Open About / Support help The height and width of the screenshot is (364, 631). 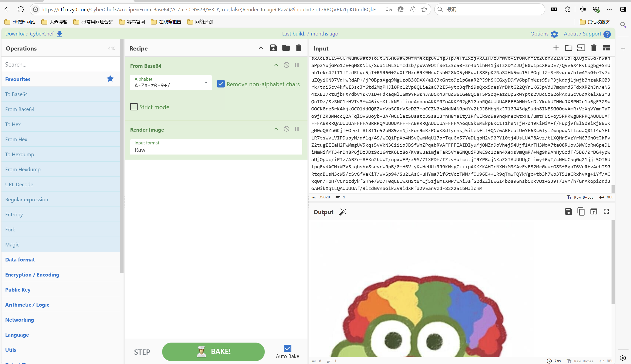coord(587,34)
